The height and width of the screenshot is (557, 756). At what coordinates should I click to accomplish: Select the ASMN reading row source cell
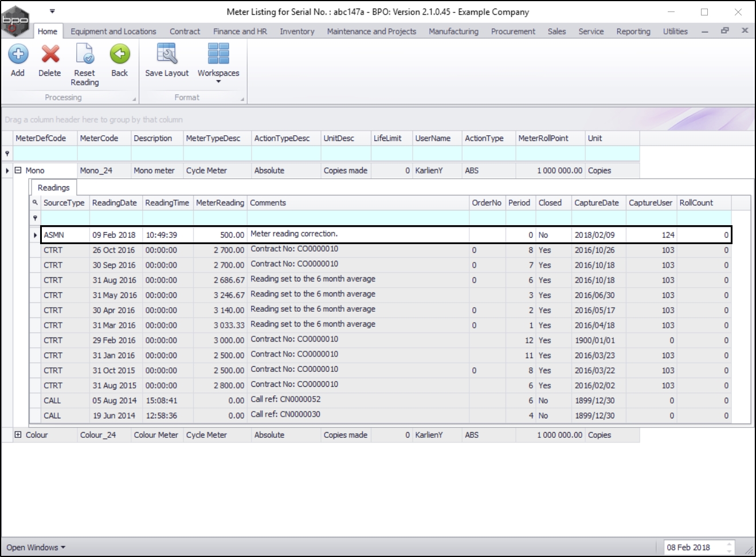(65, 235)
